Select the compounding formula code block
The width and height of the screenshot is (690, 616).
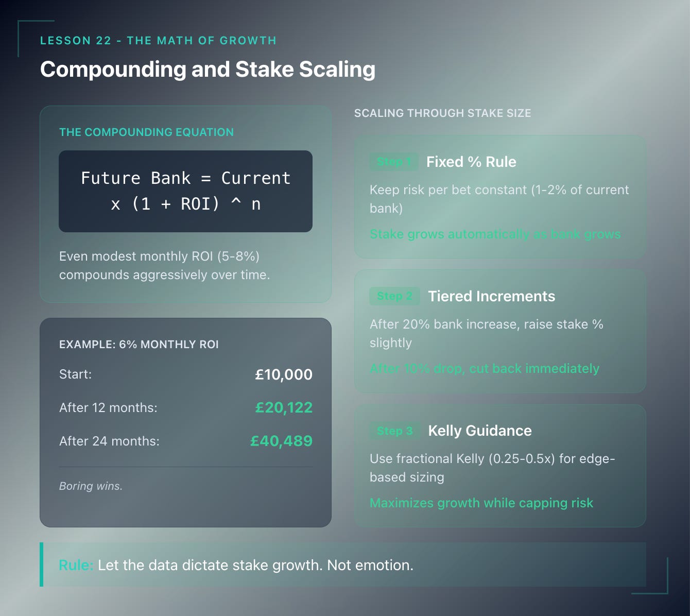point(185,191)
